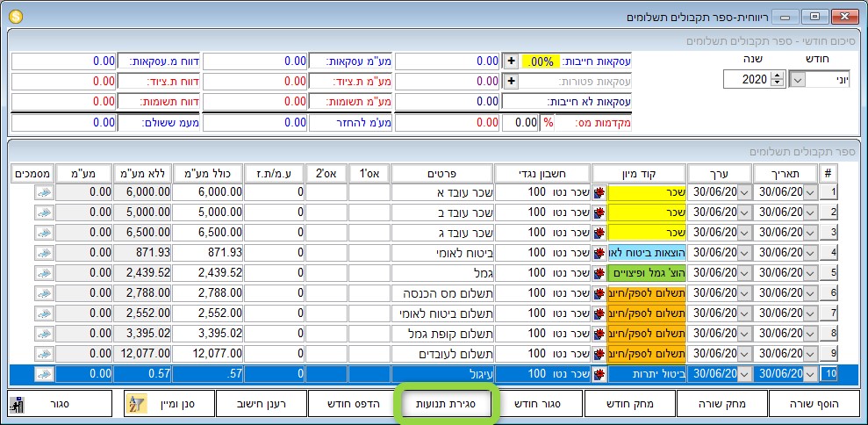Click the פרטים column header
This screenshot has height=425, width=868.
(x=441, y=174)
